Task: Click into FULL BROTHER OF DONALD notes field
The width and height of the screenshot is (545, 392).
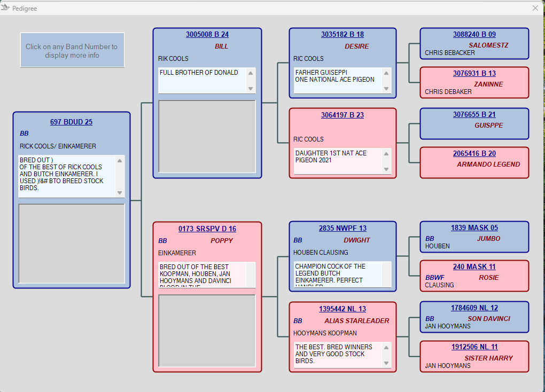Action: (x=203, y=80)
